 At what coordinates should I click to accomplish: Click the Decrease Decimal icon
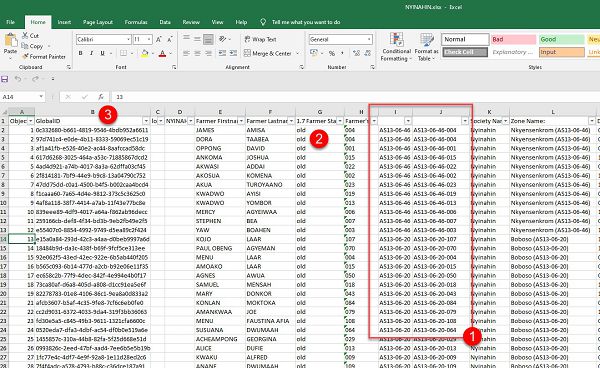[367, 53]
